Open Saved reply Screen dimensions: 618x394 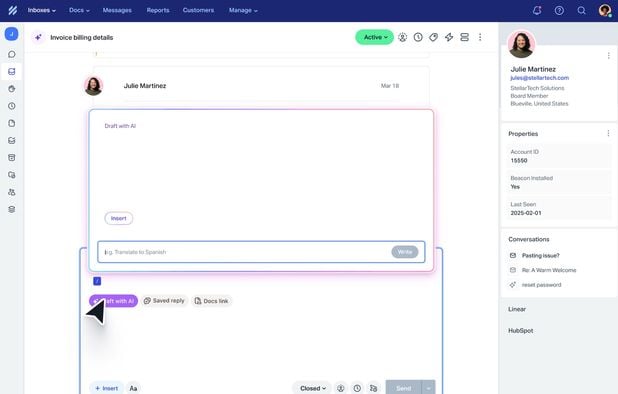164,301
